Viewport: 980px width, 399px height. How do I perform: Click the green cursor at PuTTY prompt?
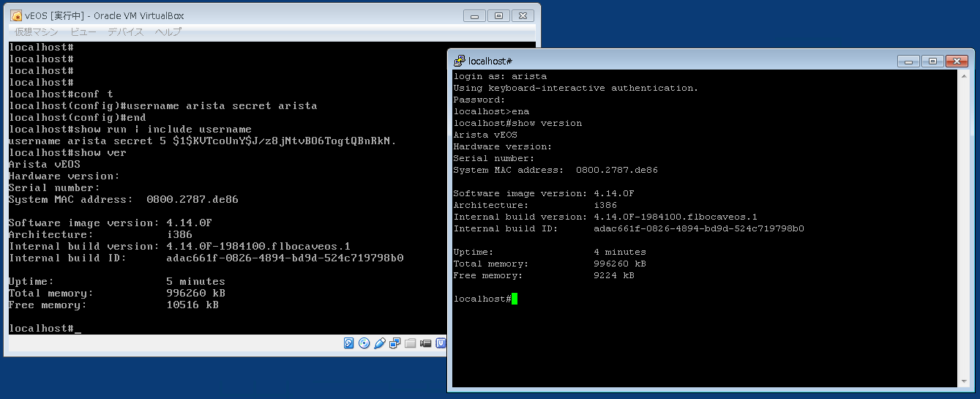click(x=515, y=299)
